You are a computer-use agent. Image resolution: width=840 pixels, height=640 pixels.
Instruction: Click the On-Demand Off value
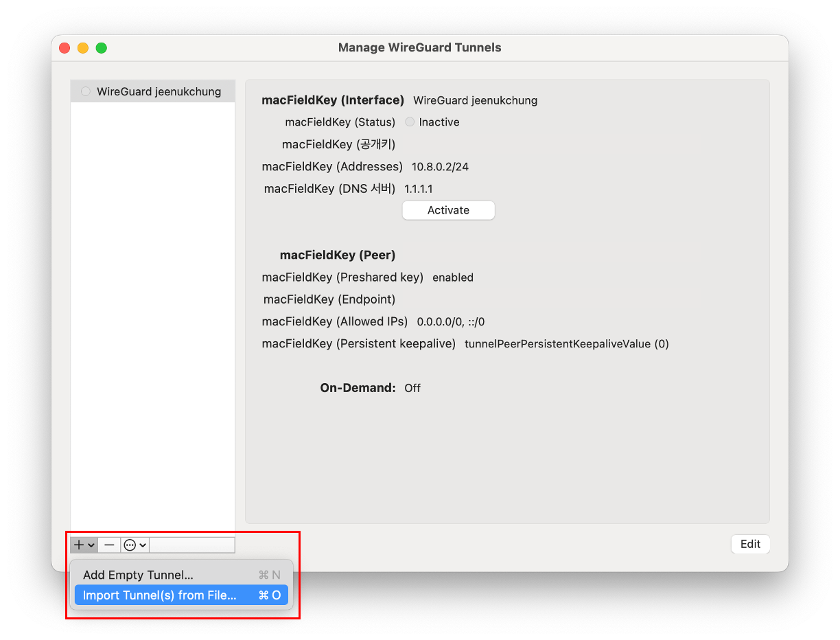412,388
